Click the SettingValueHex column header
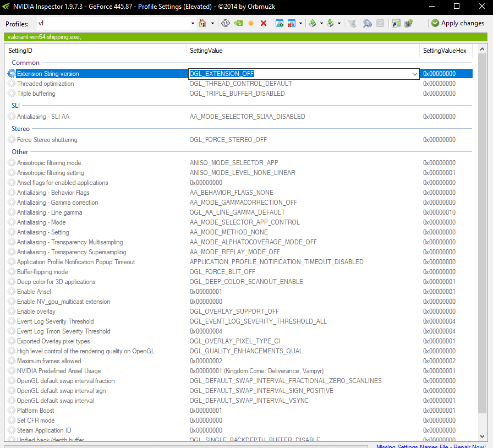The width and height of the screenshot is (493, 448). pyautogui.click(x=446, y=51)
